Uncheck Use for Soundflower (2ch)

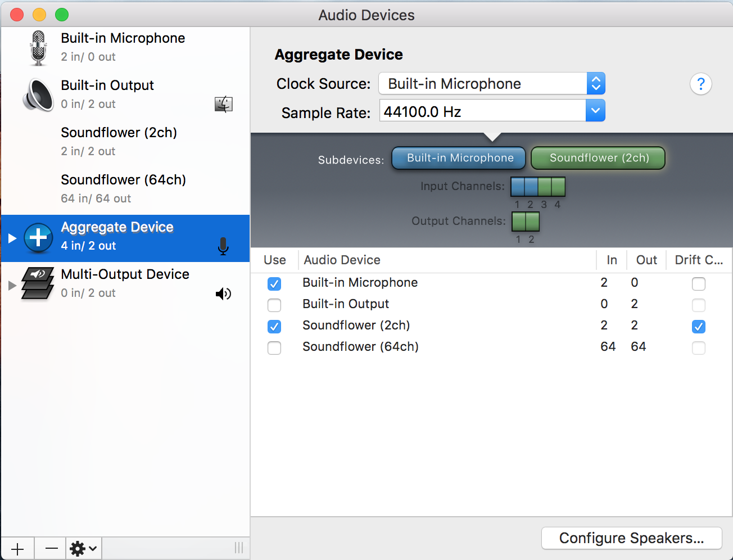click(x=274, y=326)
